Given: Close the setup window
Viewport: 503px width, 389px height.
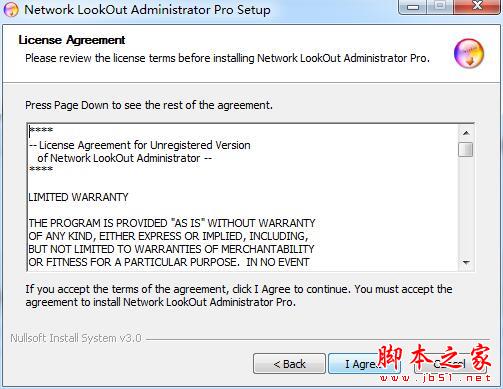Looking at the screenshot, I should (477, 7).
